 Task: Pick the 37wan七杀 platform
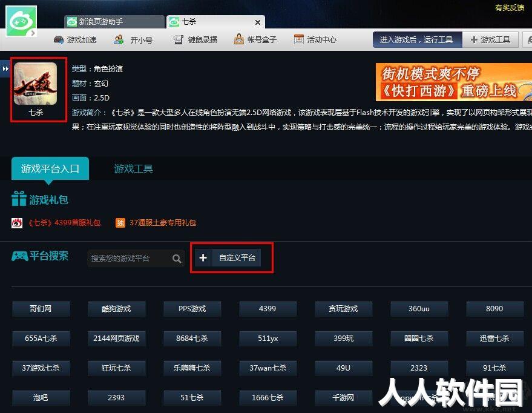tap(268, 368)
